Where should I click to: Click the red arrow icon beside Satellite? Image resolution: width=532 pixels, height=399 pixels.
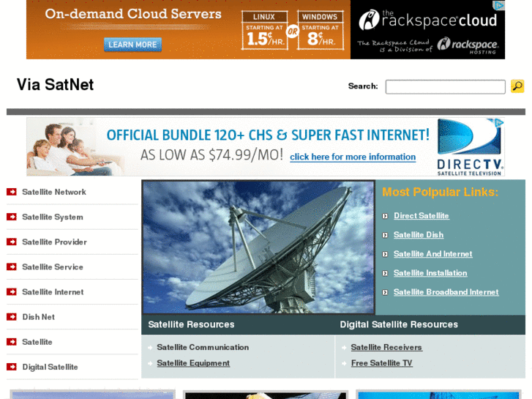[12, 342]
